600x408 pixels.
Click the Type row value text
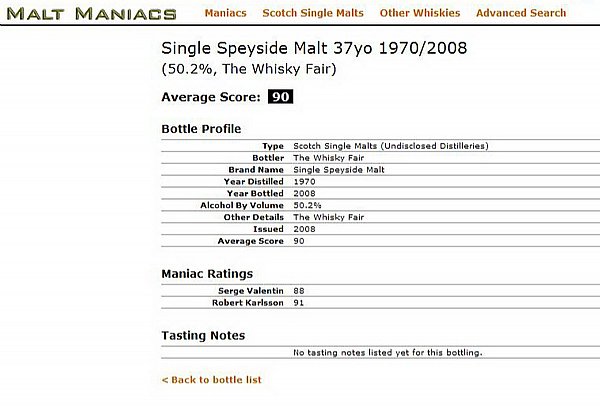(x=391, y=146)
